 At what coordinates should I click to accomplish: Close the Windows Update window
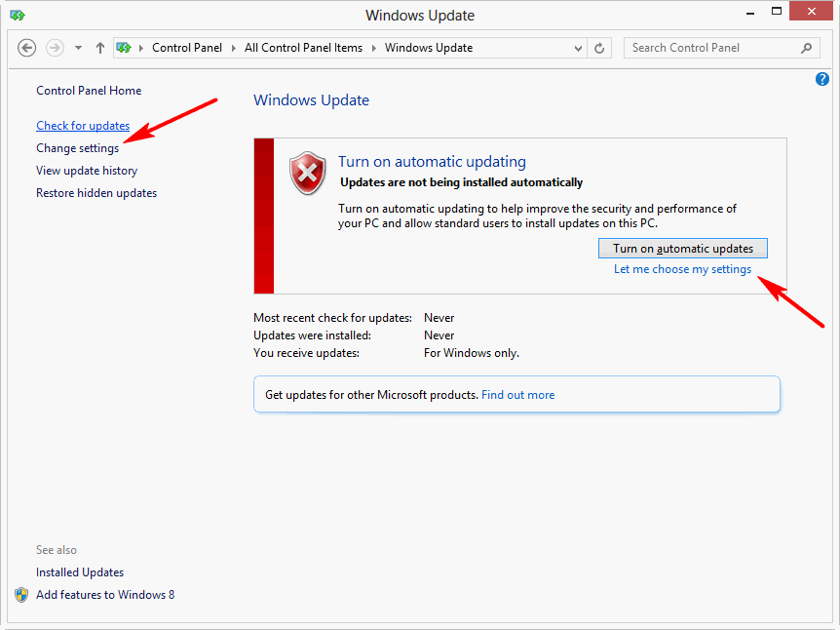[811, 12]
